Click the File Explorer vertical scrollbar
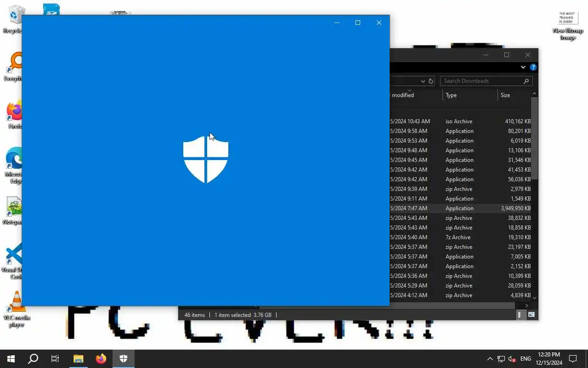This screenshot has height=368, width=588. pos(534,138)
